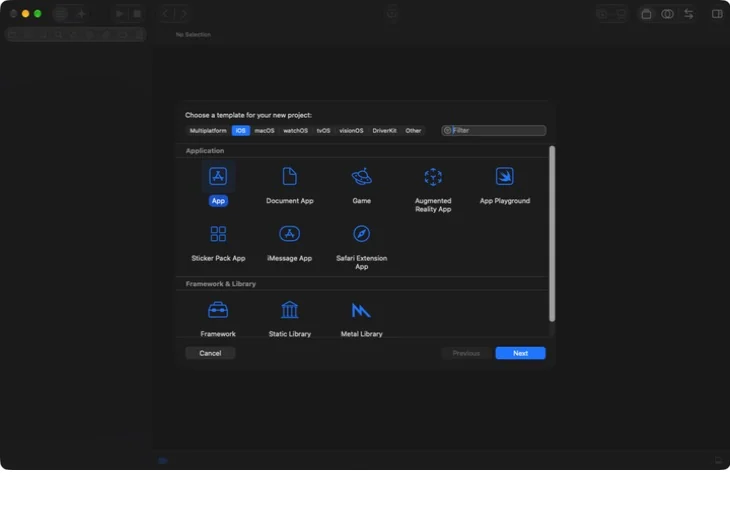Image resolution: width=730 pixels, height=516 pixels.
Task: Click the code review arrows icon
Action: (x=689, y=14)
